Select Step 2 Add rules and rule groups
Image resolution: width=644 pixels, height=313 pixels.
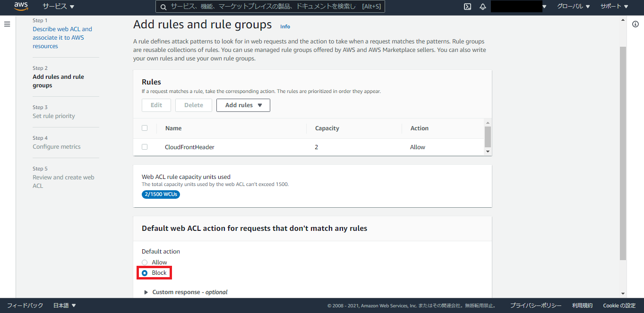point(58,81)
